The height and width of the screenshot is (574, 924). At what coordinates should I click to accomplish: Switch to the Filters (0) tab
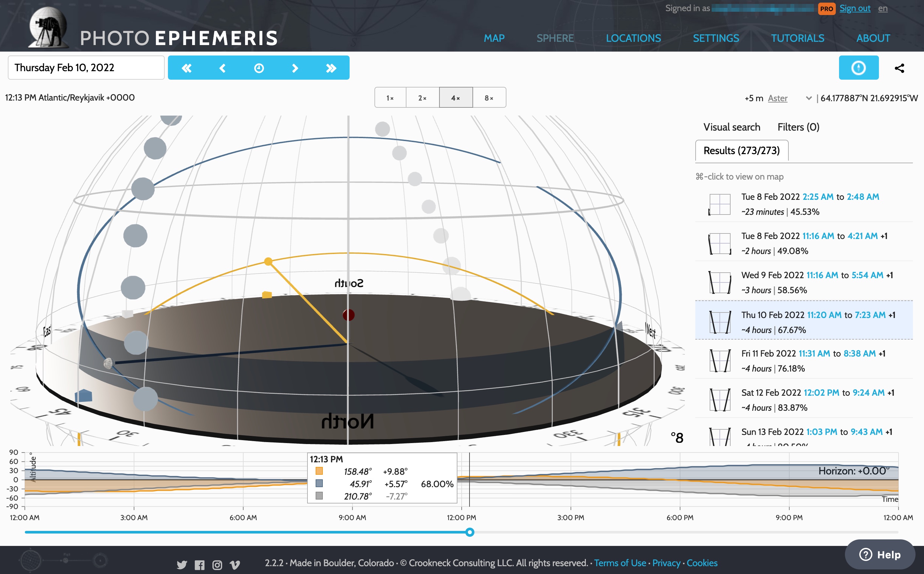click(798, 127)
